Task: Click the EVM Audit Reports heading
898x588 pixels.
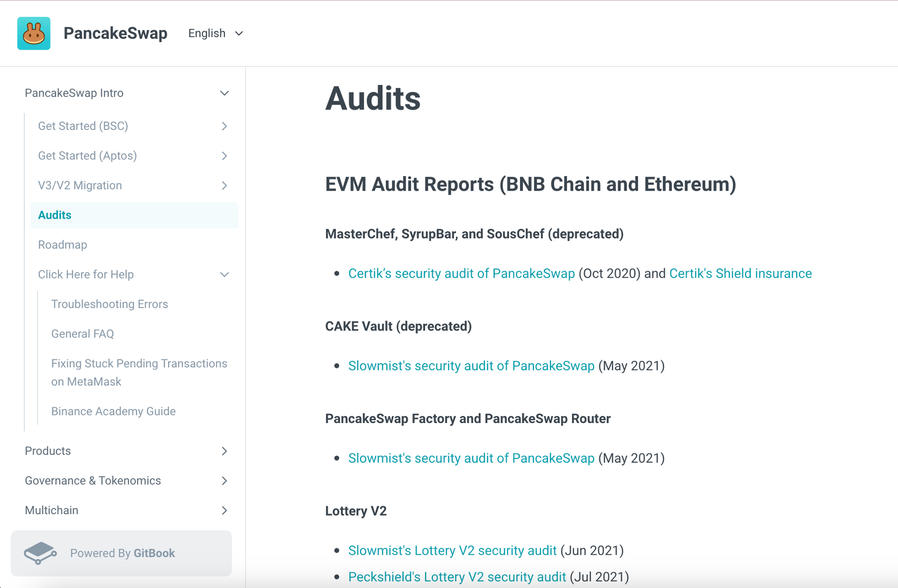Action: click(x=531, y=184)
